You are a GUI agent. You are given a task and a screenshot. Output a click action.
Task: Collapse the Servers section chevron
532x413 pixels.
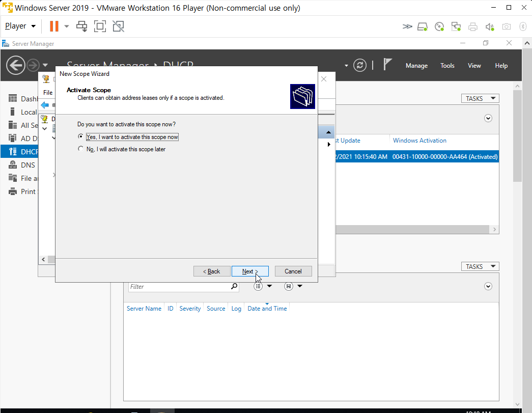[488, 119]
